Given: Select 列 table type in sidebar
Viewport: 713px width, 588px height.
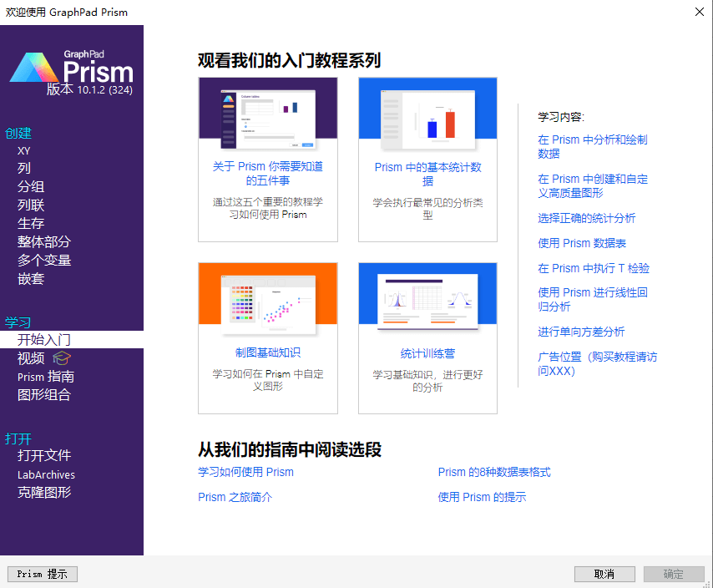Looking at the screenshot, I should pos(24,168).
